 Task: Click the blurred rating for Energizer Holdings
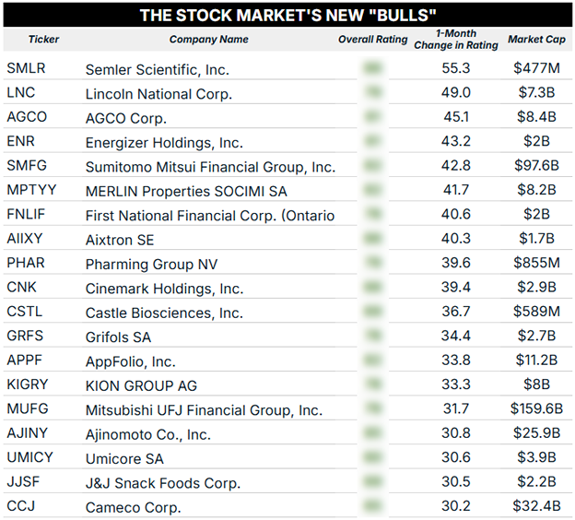(x=373, y=141)
